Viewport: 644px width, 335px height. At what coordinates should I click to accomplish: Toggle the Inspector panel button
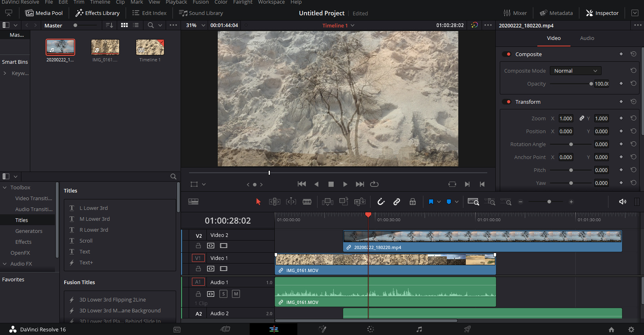tap(602, 13)
